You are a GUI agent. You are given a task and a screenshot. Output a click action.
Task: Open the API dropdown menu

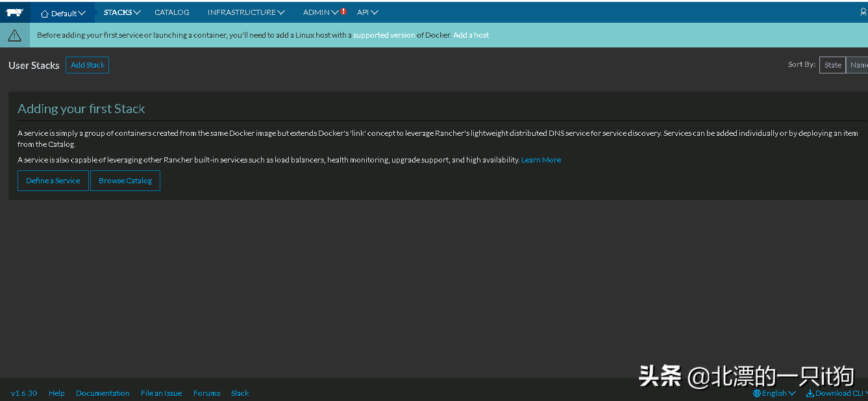tap(367, 12)
